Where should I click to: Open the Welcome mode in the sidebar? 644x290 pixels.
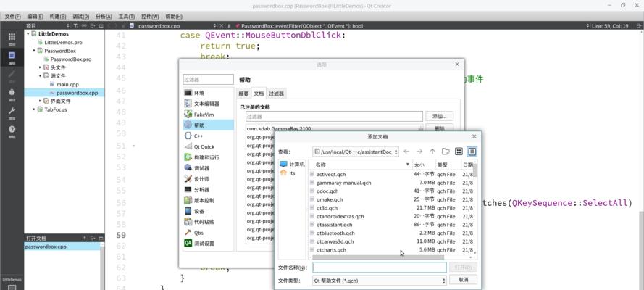tap(12, 38)
